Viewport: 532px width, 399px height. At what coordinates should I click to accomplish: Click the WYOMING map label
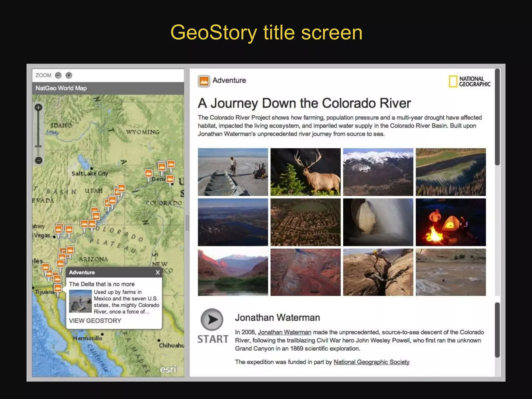pos(143,132)
